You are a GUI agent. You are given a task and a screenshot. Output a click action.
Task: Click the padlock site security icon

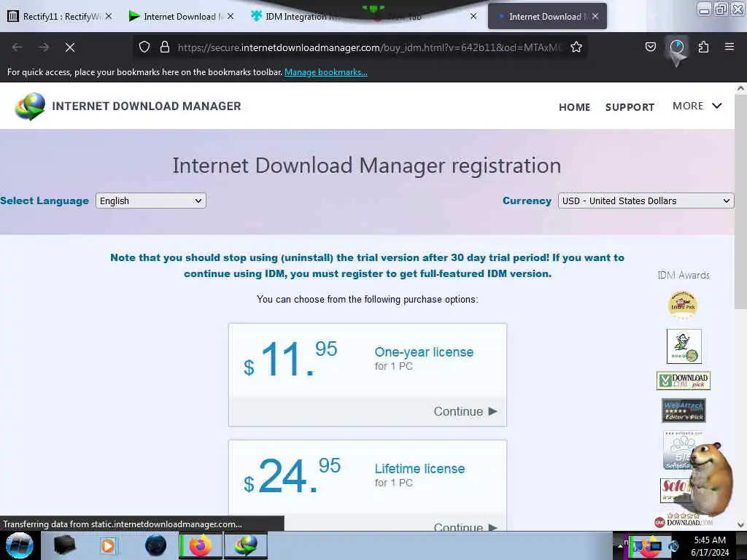point(164,47)
